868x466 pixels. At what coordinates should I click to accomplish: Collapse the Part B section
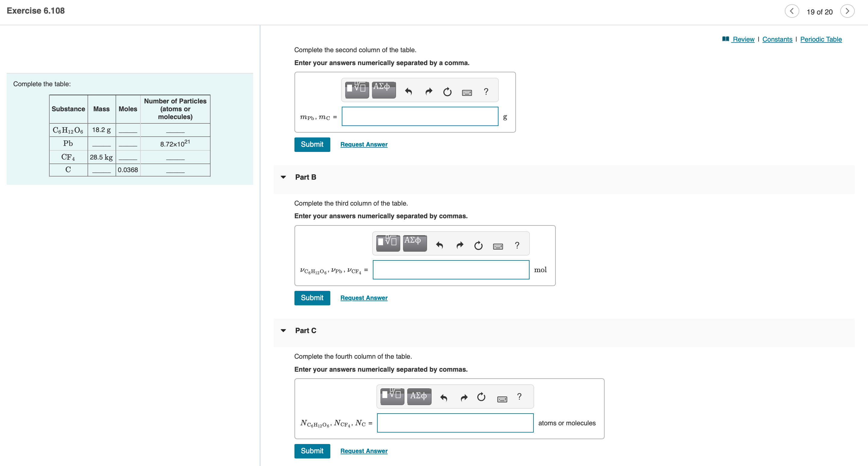[283, 177]
